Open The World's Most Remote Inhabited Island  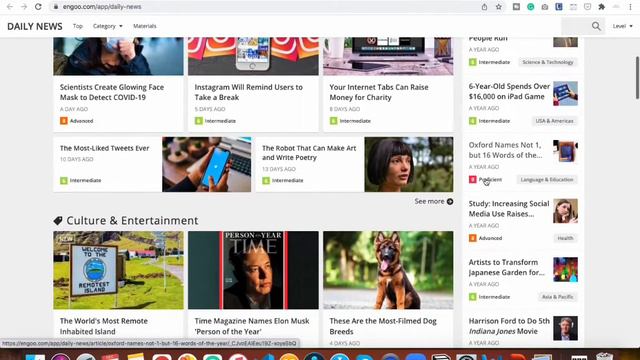[104, 326]
